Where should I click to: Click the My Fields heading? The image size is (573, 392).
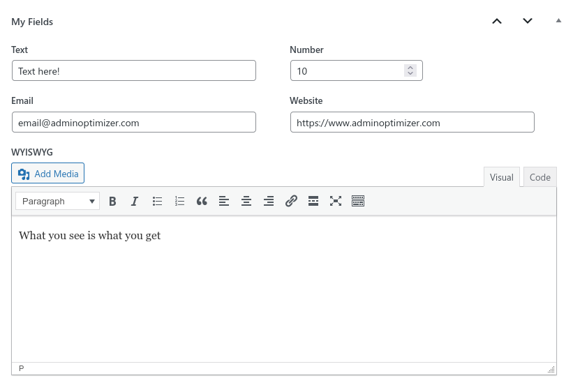32,22
